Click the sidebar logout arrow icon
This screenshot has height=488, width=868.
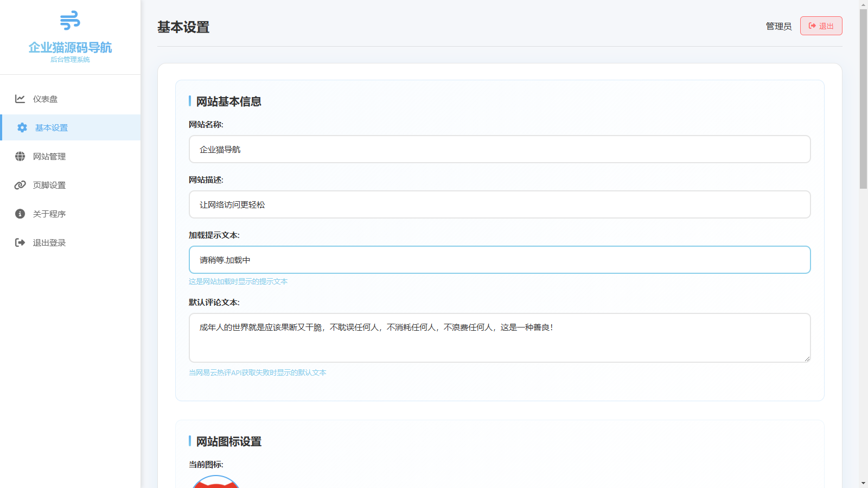(x=20, y=242)
